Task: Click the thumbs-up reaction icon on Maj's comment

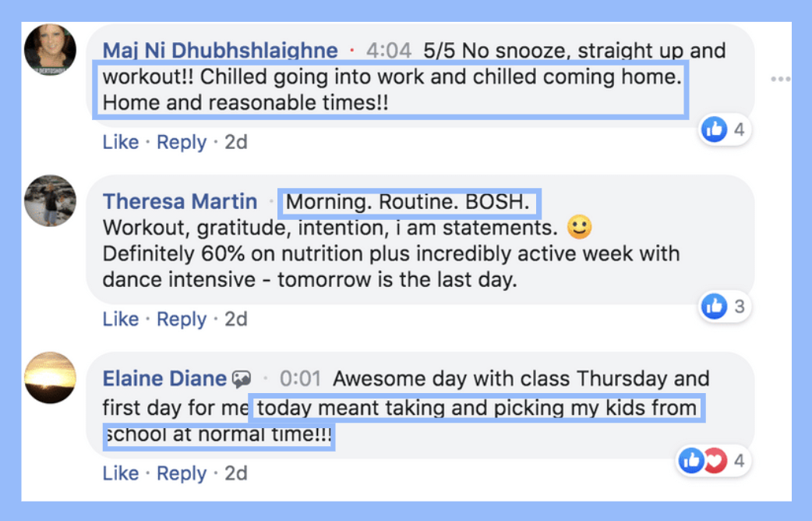Action: coord(714,129)
